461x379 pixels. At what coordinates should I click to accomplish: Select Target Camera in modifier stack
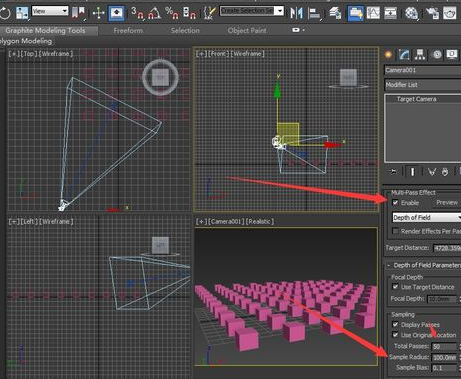pos(416,99)
